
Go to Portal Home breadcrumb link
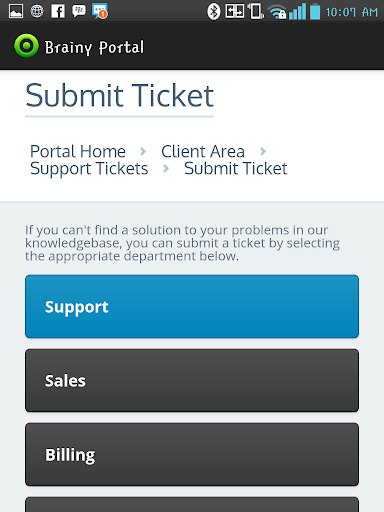point(78,151)
